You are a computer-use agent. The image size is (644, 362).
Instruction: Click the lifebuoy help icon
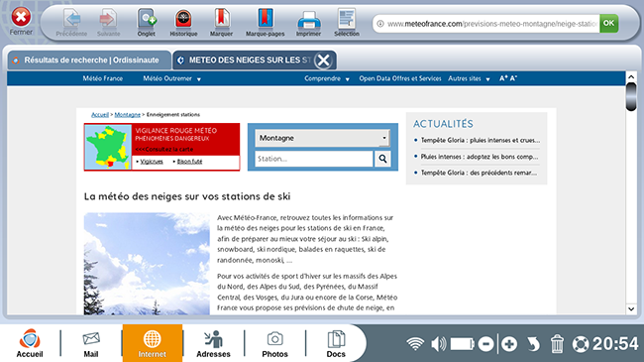click(x=581, y=344)
